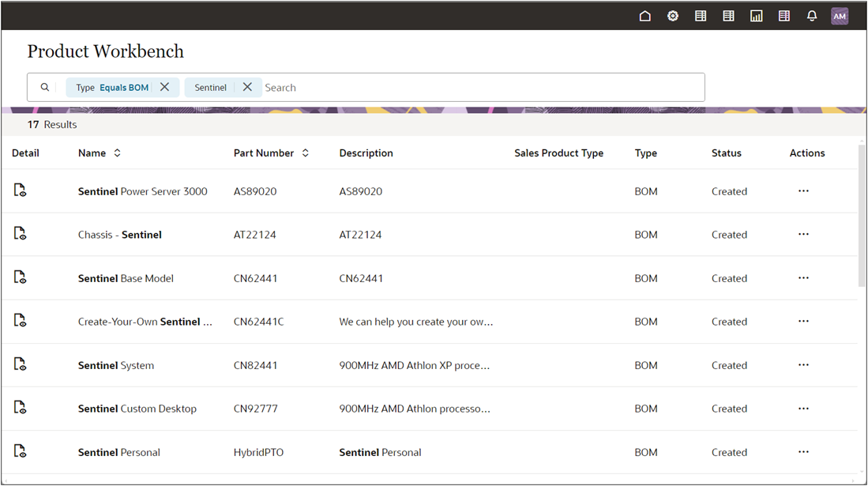Open the analytics bar chart icon
The width and height of the screenshot is (868, 486).
click(756, 15)
